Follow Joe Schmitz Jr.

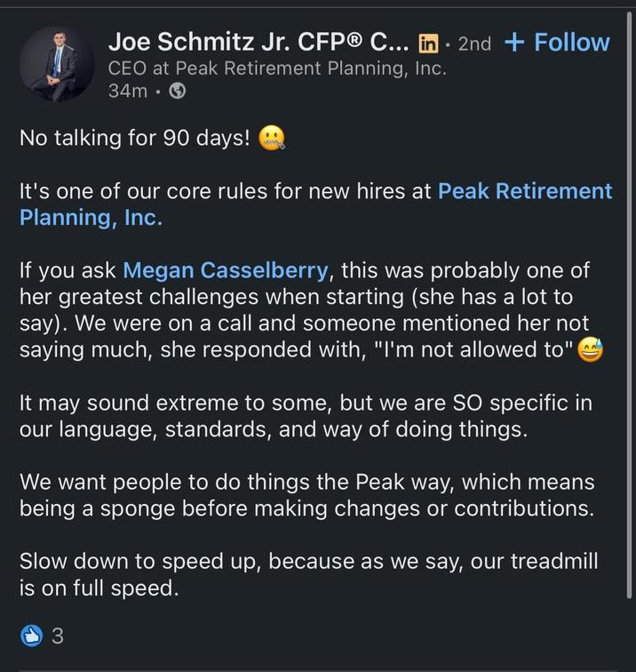pos(557,43)
